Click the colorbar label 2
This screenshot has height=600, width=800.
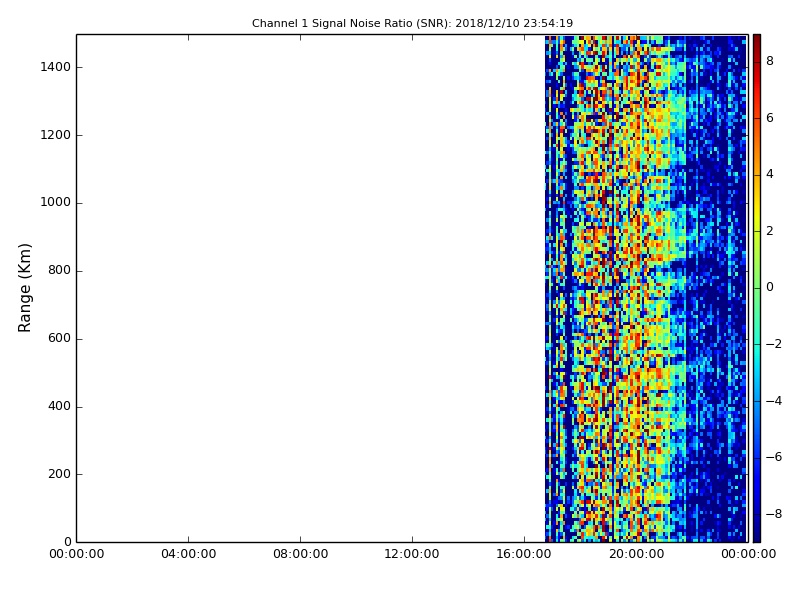coord(770,231)
